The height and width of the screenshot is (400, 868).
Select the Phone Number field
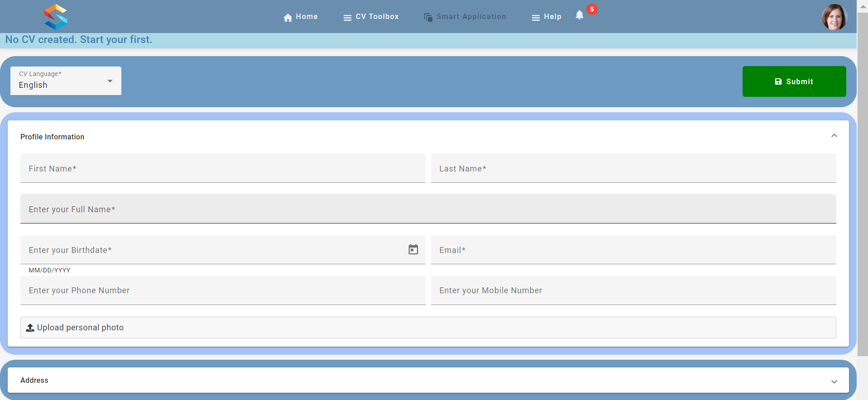[x=223, y=290]
